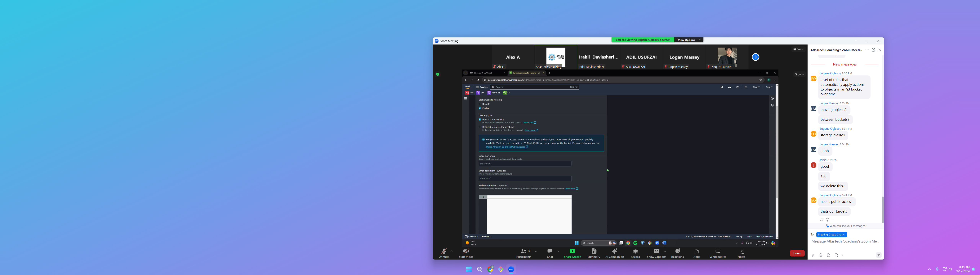Open emoji picker in chat composer
Screen dimensions: 980x275
(821, 255)
